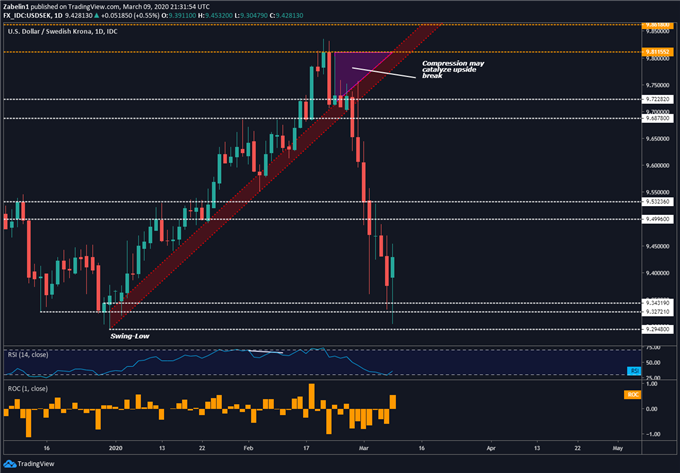The width and height of the screenshot is (680, 473).
Task: Select the 9.343190 price level label
Action: (658, 303)
